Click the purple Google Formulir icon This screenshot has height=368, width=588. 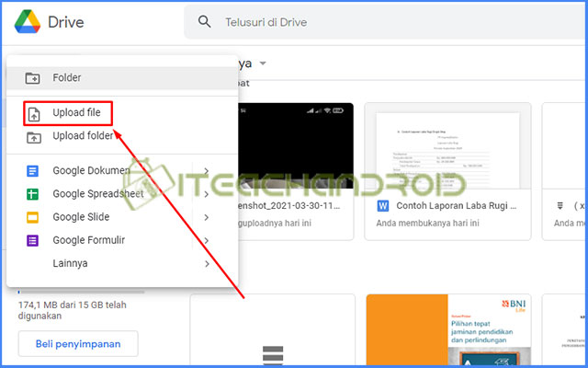pos(32,240)
